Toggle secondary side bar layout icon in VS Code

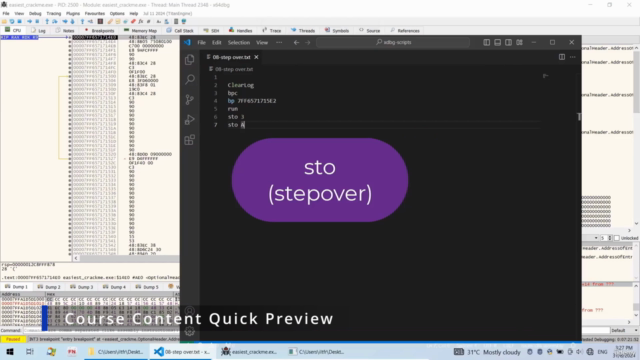click(x=508, y=42)
